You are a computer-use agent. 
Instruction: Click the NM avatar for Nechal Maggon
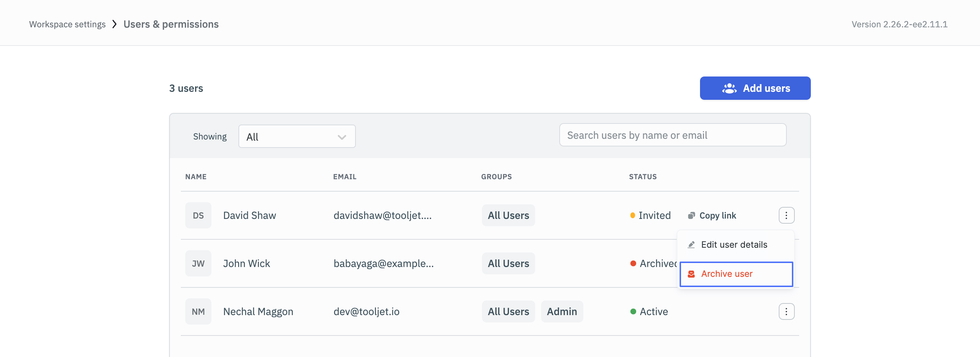tap(198, 311)
